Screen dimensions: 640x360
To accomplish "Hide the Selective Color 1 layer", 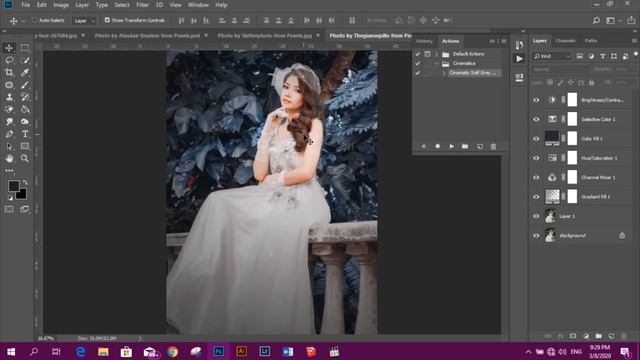I will click(536, 119).
